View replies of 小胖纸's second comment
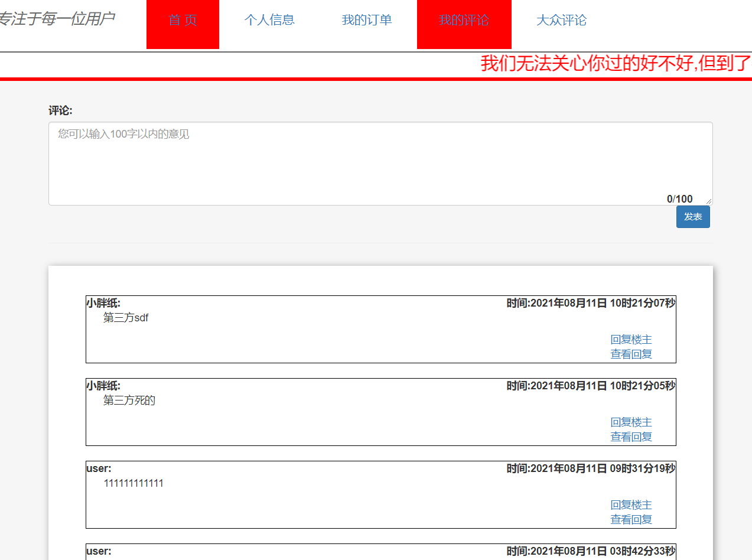Screen dimensions: 752x560 pyautogui.click(x=631, y=436)
